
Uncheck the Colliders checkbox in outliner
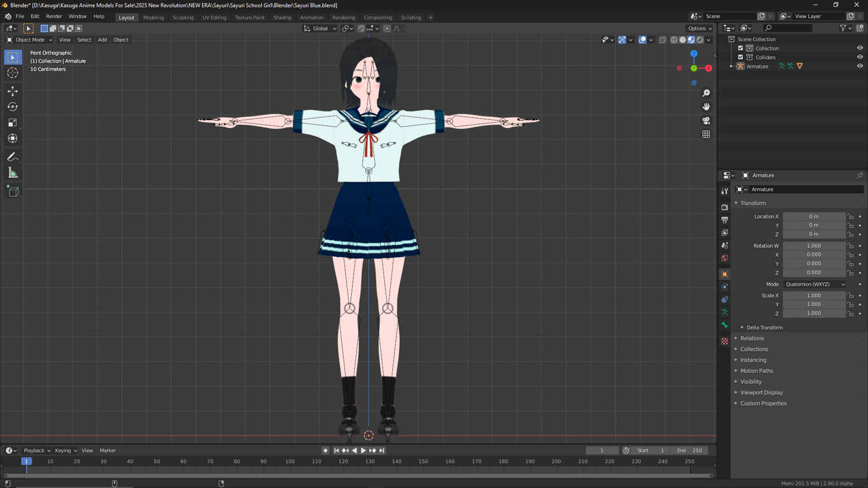coord(741,57)
